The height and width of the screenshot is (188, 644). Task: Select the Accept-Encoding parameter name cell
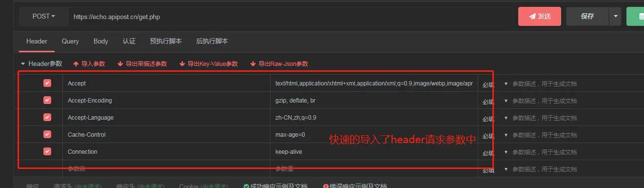coord(166,101)
